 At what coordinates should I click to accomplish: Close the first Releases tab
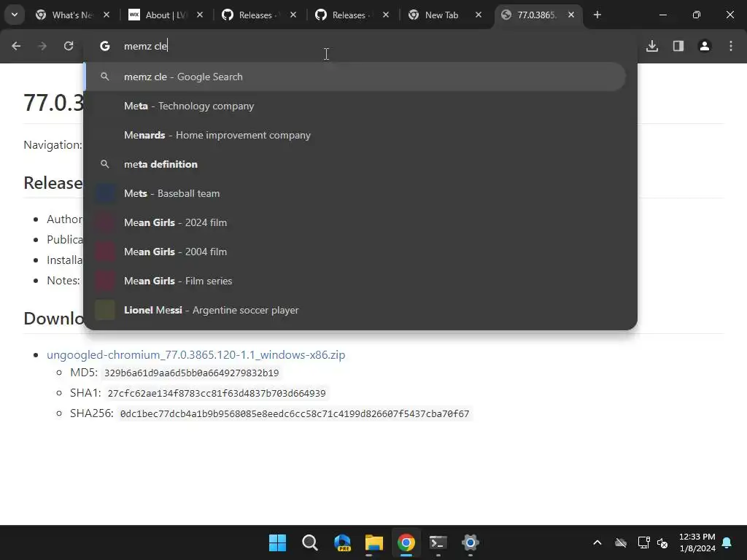[x=293, y=15]
